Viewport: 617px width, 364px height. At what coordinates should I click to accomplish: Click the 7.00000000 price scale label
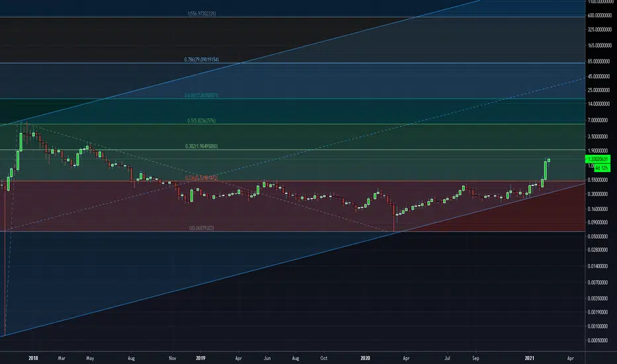[x=598, y=120]
